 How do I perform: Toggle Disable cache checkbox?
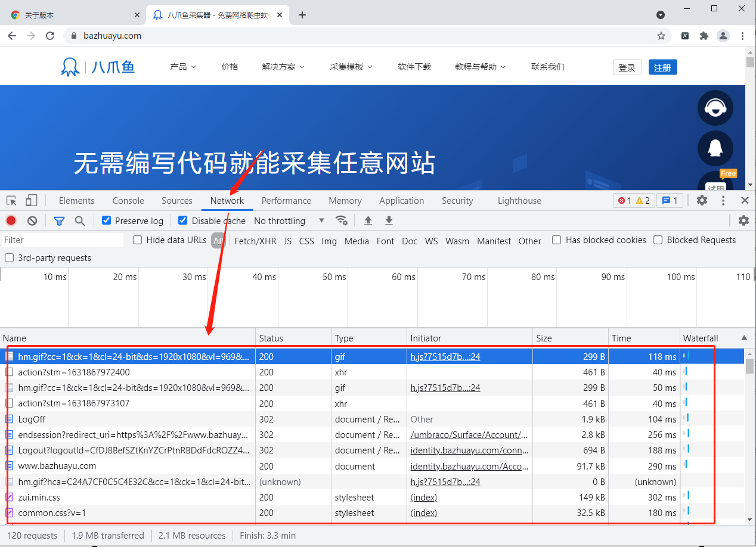(x=183, y=220)
